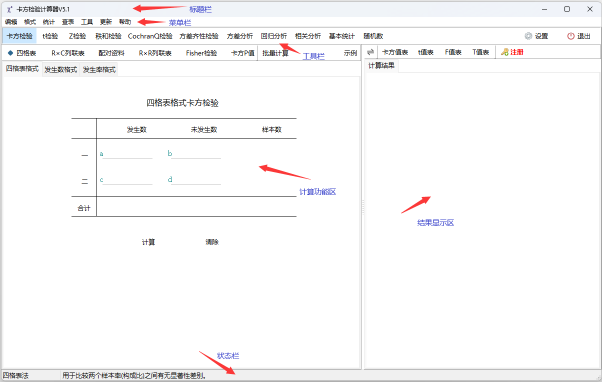The image size is (602, 382).
Task: Click the 发生数 column header
Action: [x=137, y=130]
